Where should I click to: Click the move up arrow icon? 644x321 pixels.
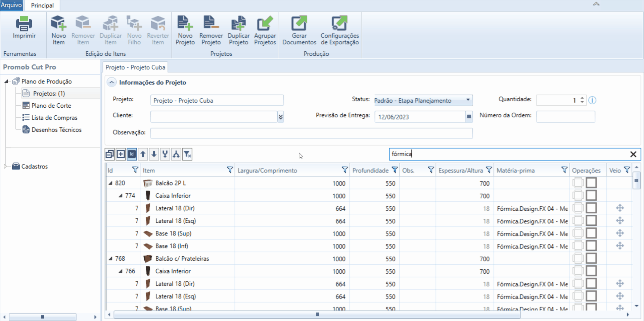(143, 154)
